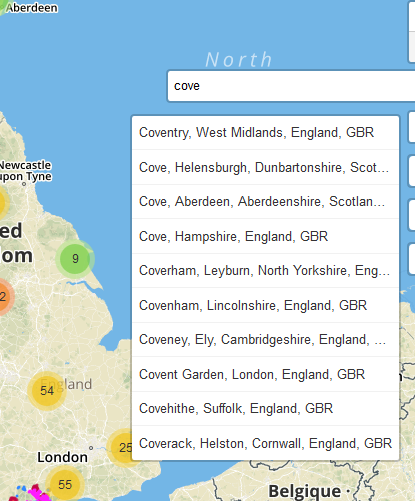Select Coventry, West Midlands suggestion

coord(265,133)
